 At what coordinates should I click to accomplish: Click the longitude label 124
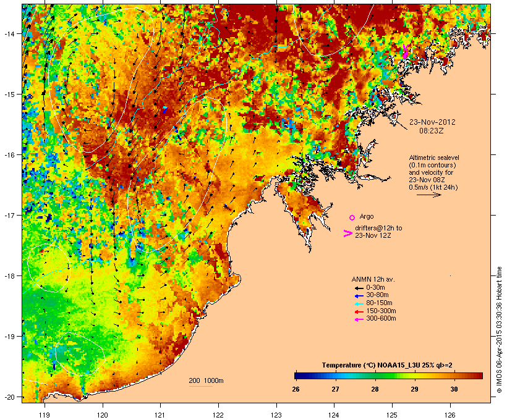334,415
